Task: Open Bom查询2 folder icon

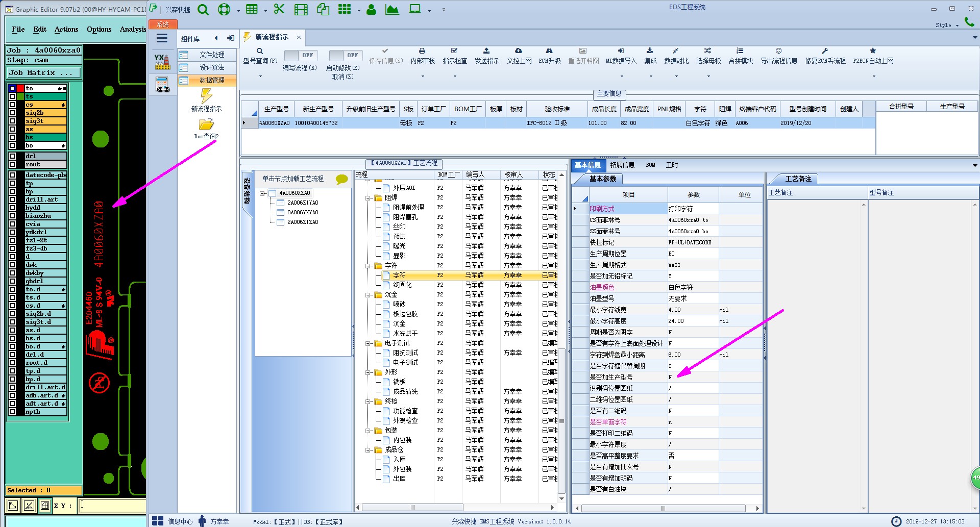Action: coord(206,124)
